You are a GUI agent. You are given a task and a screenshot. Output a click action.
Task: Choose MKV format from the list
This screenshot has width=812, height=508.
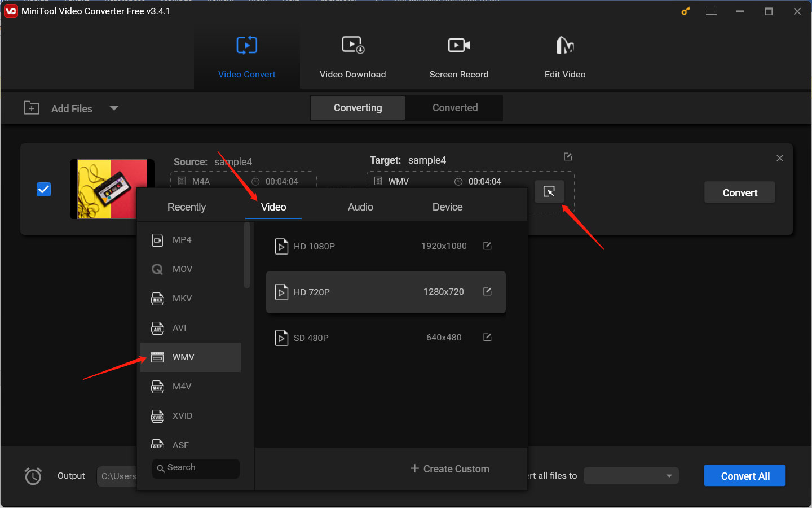click(191, 299)
